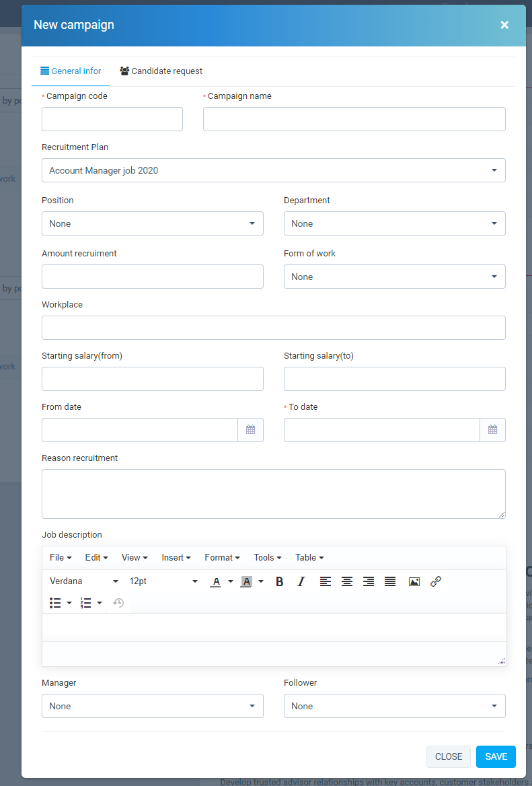
Task: Open the font family Verdana dropdown
Action: [x=84, y=581]
